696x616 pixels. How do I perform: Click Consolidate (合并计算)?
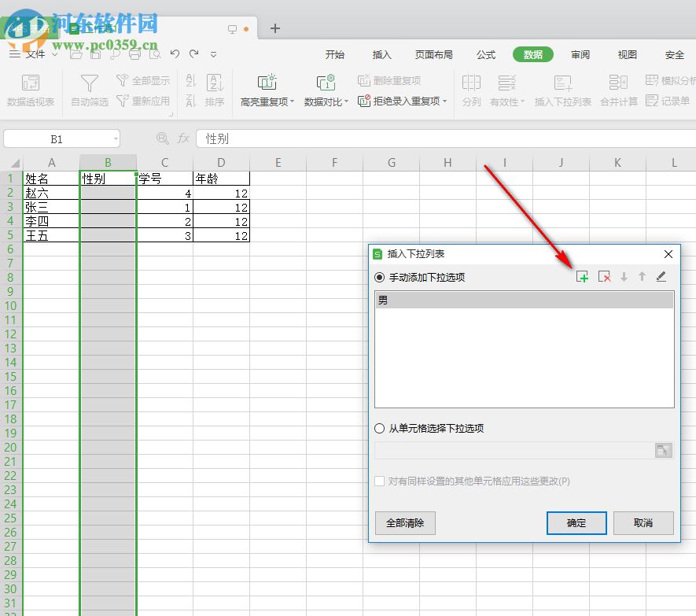click(618, 90)
